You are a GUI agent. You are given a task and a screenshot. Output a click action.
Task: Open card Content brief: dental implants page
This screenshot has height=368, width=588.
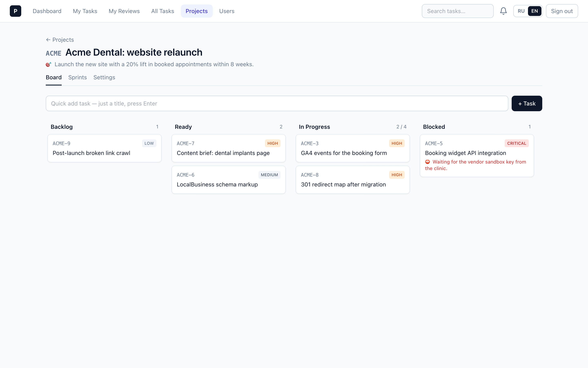pos(228,148)
